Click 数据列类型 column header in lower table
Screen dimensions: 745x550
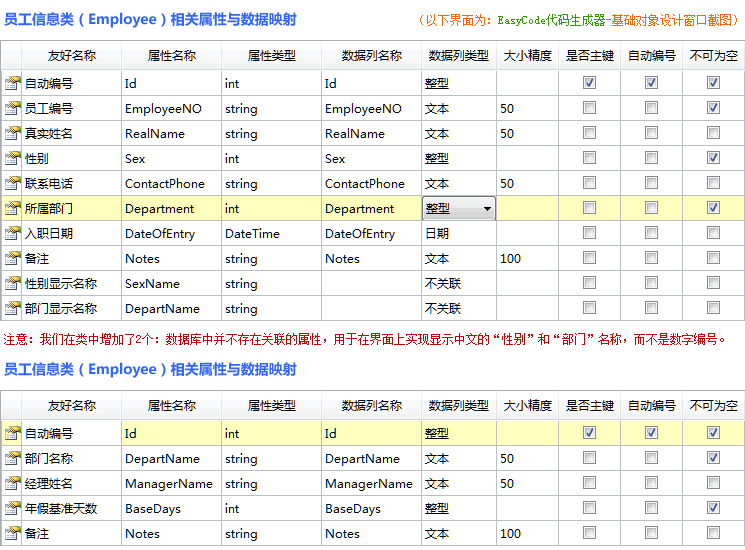458,406
